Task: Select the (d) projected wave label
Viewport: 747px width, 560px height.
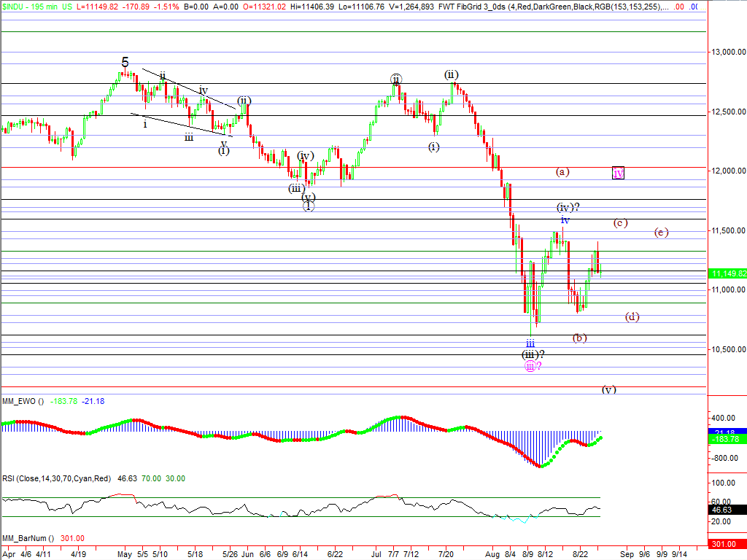Action: click(632, 316)
